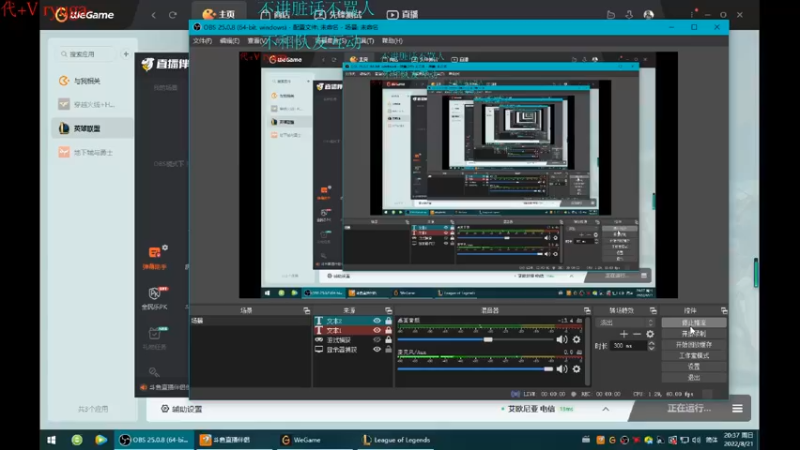
Task: Open 辅助设置 in WeGame bottom bar
Action: click(x=182, y=409)
